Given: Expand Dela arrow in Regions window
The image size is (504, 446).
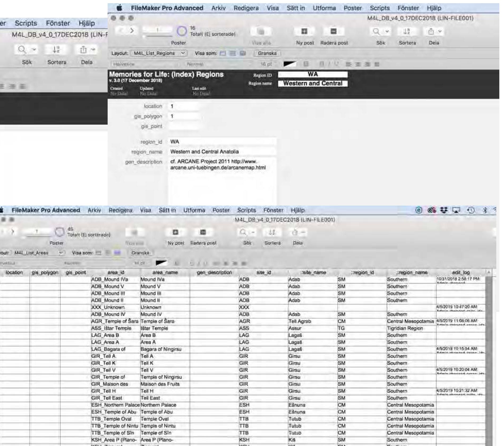Looking at the screenshot, I should click(x=440, y=32).
